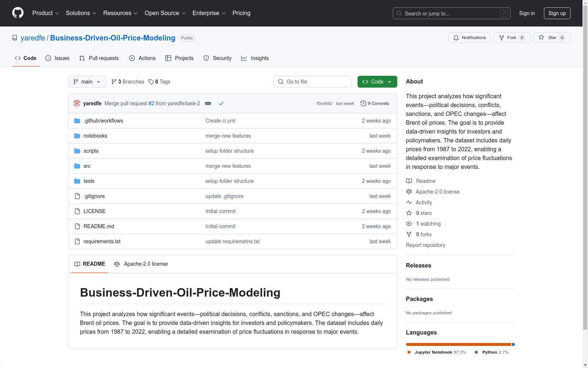Screen dimensions: 588x368
Task: Open the 3 Branches link
Action: point(128,82)
